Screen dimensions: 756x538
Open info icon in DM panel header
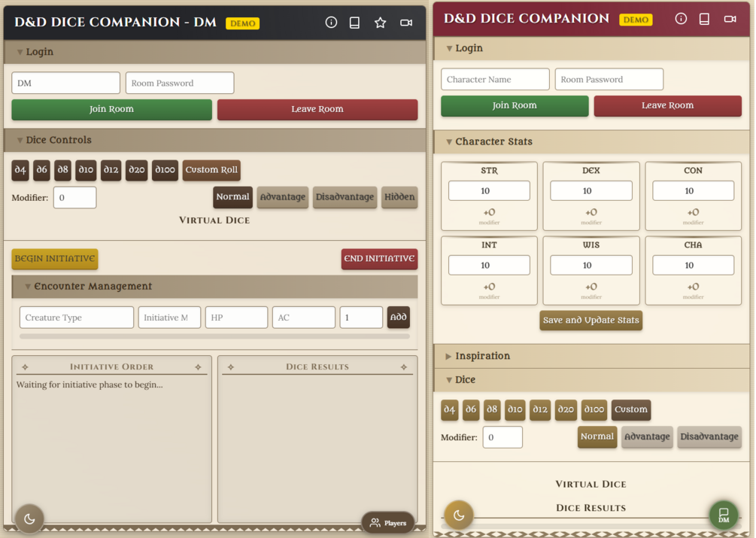[x=331, y=22]
